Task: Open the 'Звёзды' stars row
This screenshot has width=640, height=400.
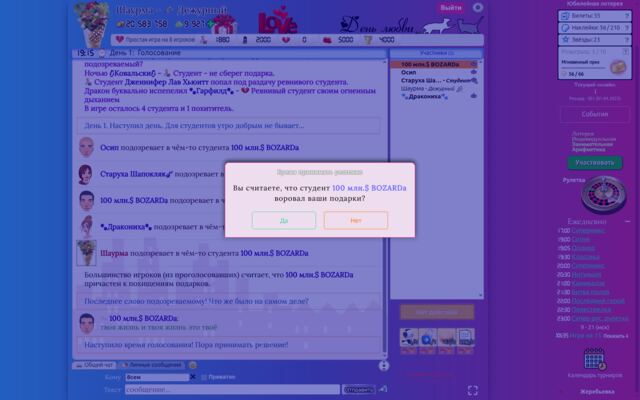Action: point(595,40)
